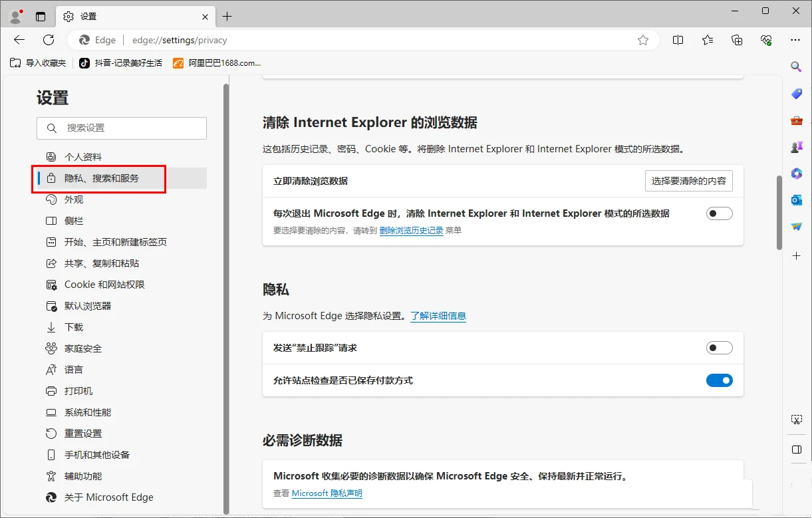Screen dimensions: 812x518
Task: Open 共享、复制和粘贴 settings
Action: (122, 263)
